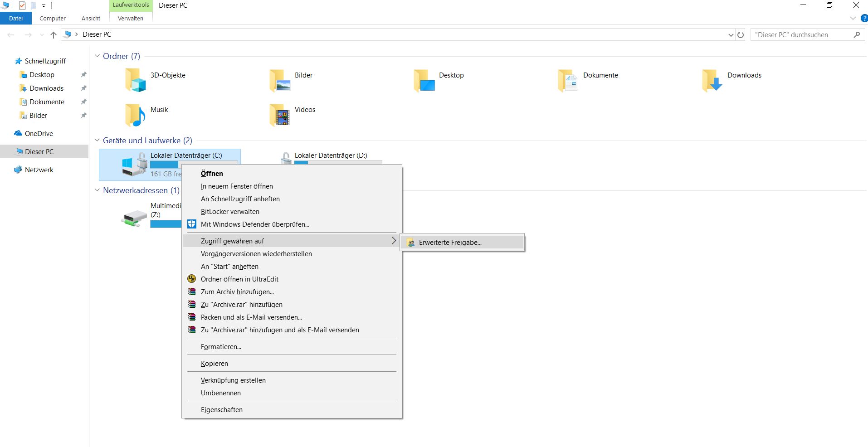The image size is (868, 447).
Task: Click the up arrow navigation button
Action: 54,34
